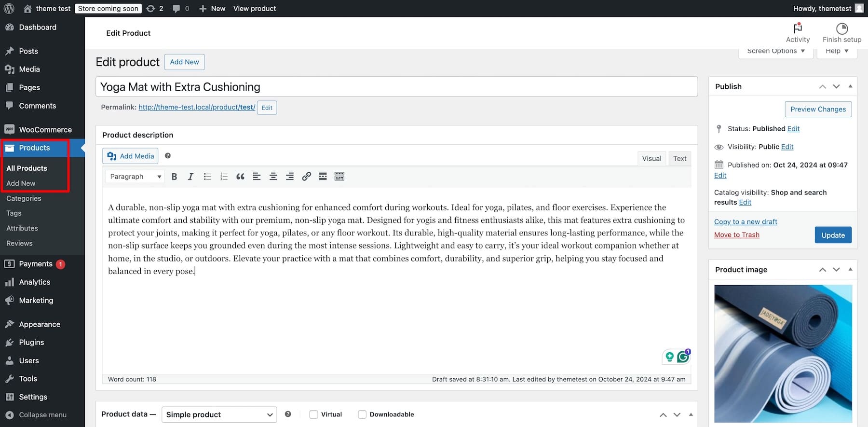Click the Update button
This screenshot has width=868, height=427.
pyautogui.click(x=833, y=235)
